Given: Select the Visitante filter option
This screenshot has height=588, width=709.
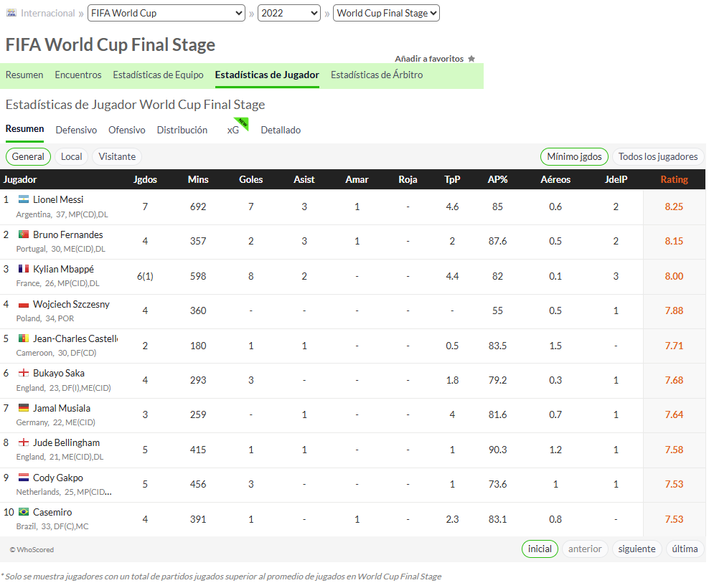Looking at the screenshot, I should (x=117, y=157).
